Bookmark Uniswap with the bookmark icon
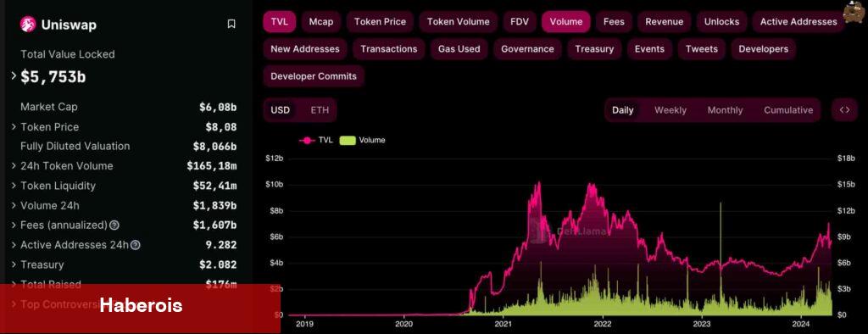 (231, 24)
